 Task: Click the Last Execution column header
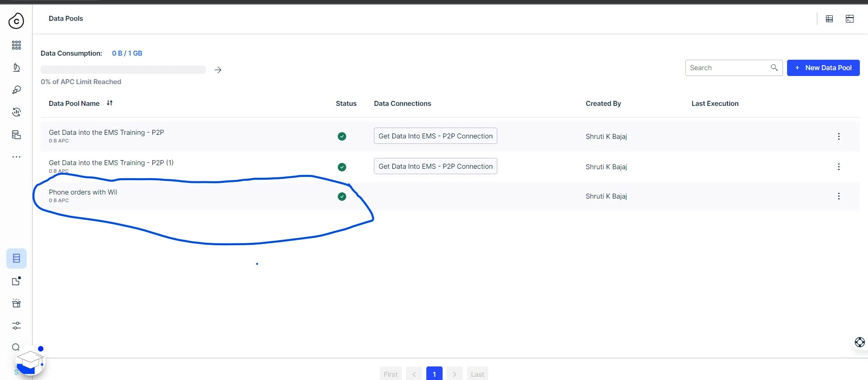pos(715,104)
